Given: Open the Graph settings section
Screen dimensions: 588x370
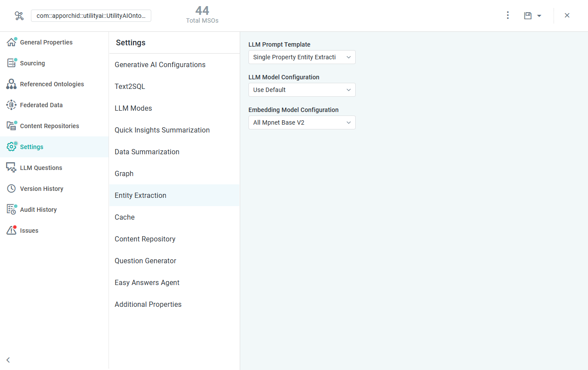Looking at the screenshot, I should pos(174,173).
